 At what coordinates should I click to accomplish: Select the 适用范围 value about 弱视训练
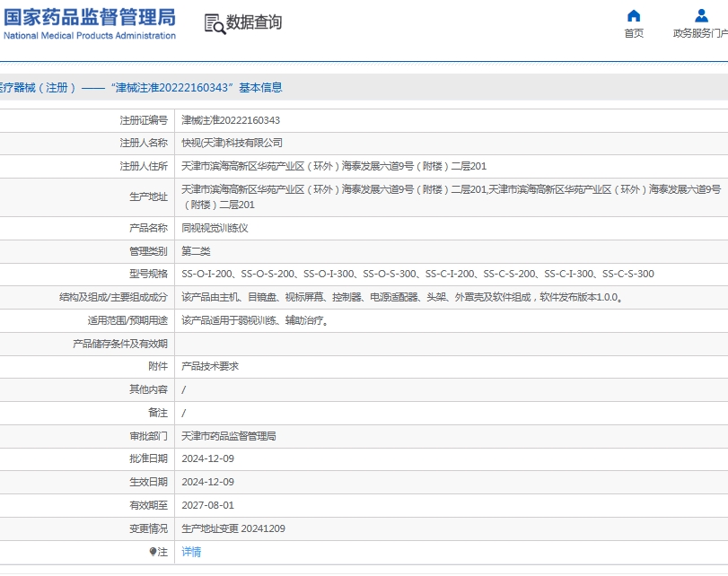(255, 320)
